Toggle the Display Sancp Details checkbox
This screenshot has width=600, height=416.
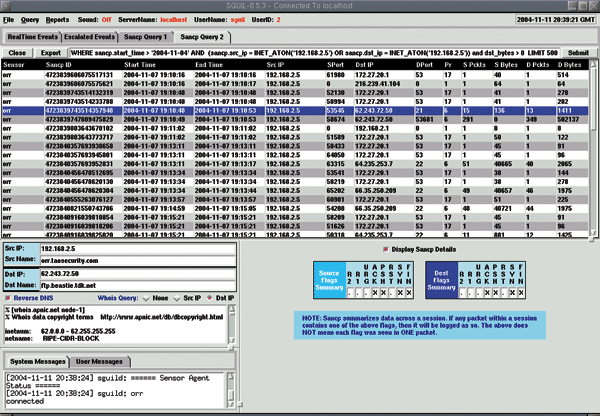tap(385, 247)
